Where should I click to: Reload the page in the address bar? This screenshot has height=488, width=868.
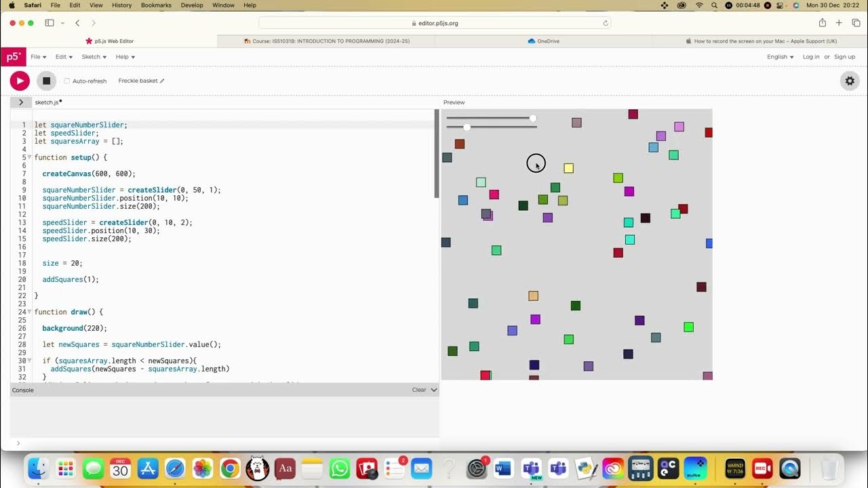(x=606, y=23)
